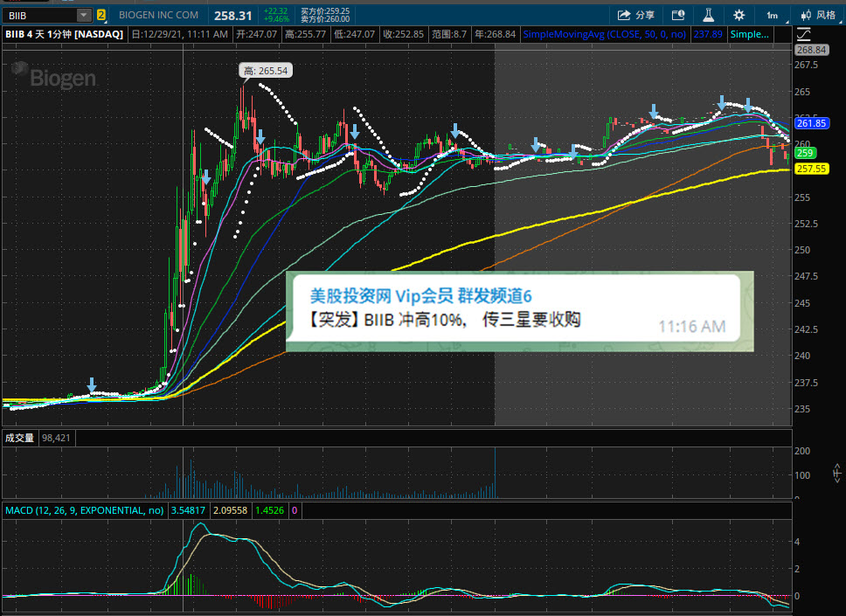Viewport: 846px width, 616px height.
Task: Select the 成交量 volume panel label
Action: point(19,438)
